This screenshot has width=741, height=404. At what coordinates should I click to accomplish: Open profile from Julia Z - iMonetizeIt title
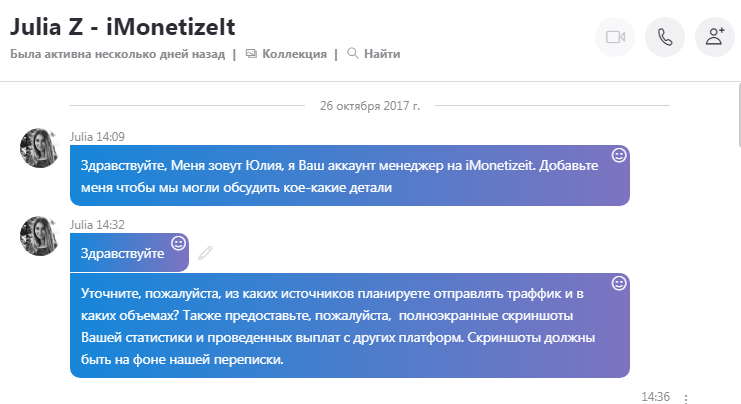(x=123, y=22)
